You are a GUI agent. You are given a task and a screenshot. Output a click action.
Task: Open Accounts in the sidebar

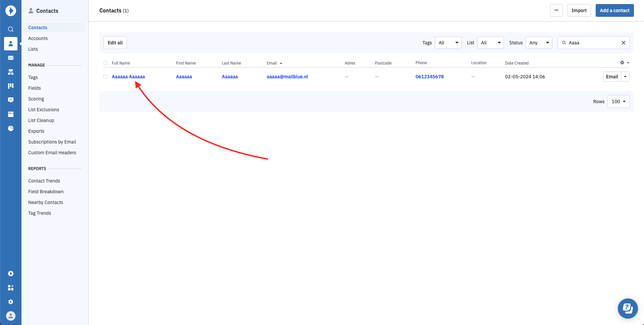point(38,38)
